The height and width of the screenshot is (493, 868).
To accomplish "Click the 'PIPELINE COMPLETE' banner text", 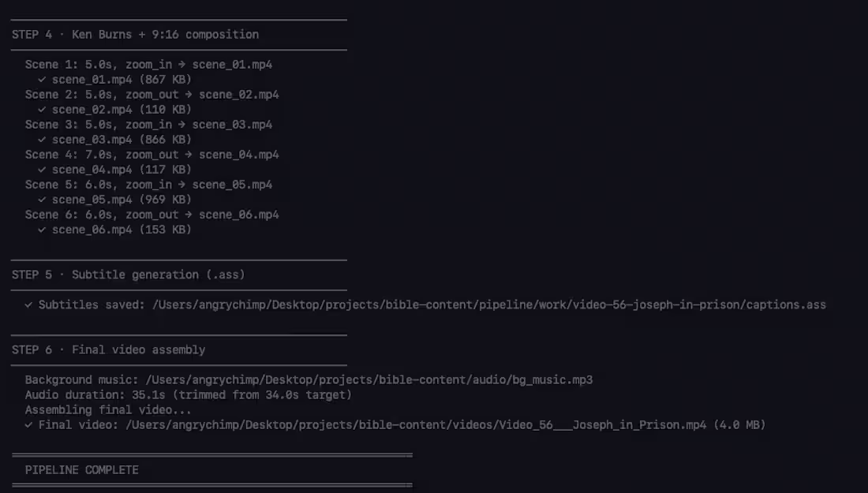I will pyautogui.click(x=82, y=470).
